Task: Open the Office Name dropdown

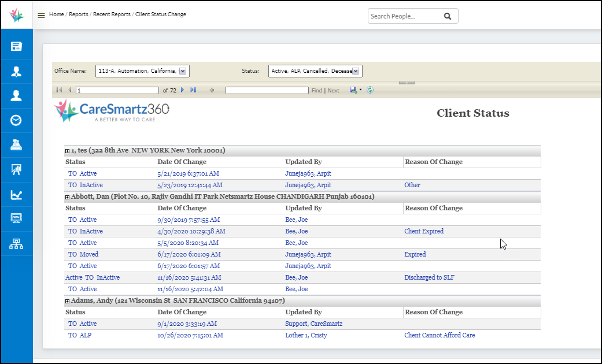Action: click(183, 70)
